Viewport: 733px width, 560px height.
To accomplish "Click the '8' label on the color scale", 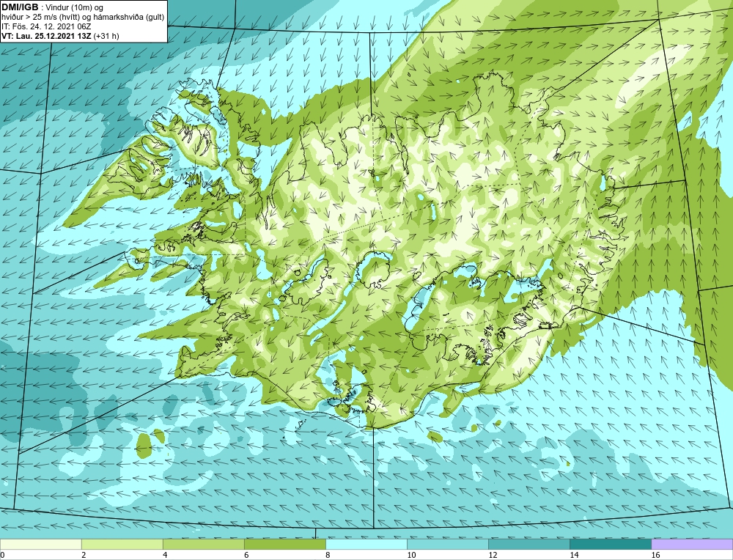I will pos(328,555).
